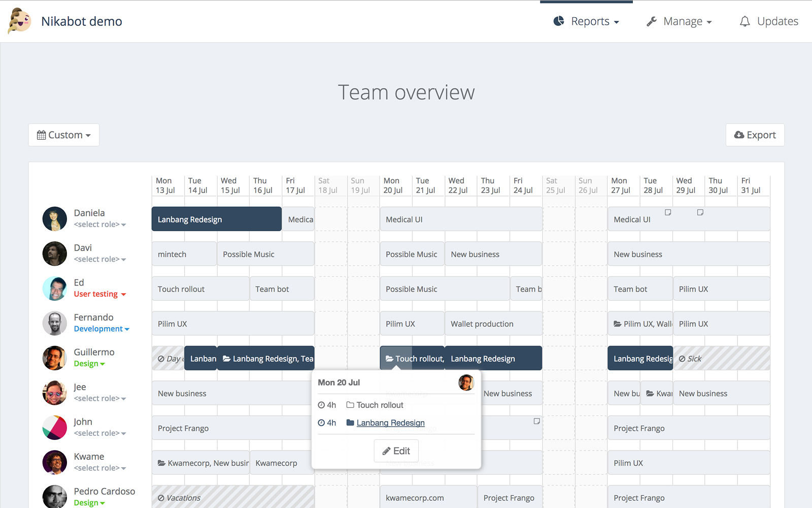812x508 pixels.
Task: Click Guillermo's profile avatar
Action: [55, 358]
